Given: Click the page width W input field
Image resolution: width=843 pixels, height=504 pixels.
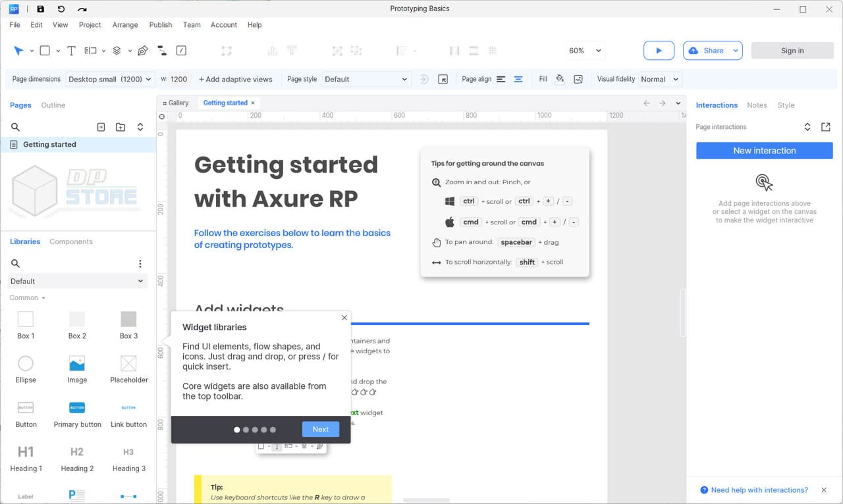Looking at the screenshot, I should 179,79.
